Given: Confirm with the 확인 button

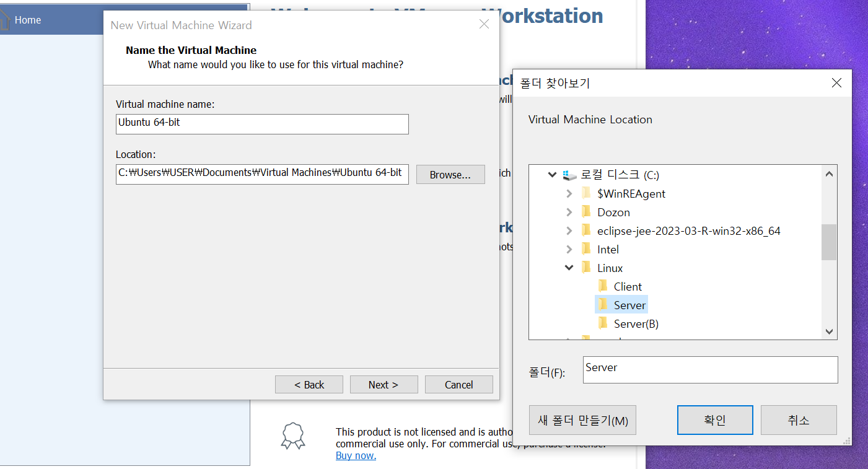Looking at the screenshot, I should [714, 419].
